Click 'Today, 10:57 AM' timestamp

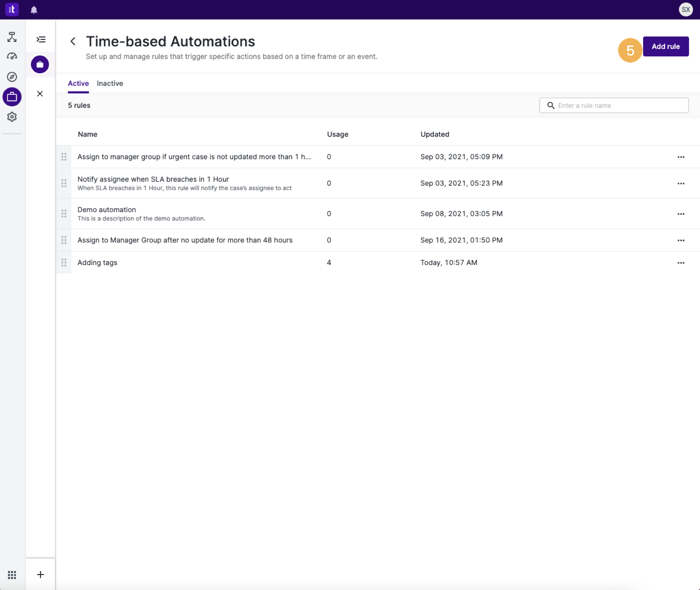point(449,263)
